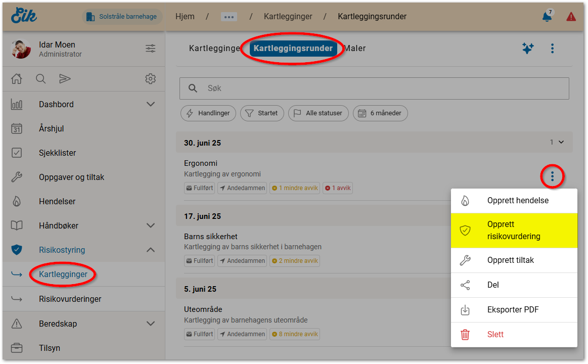The width and height of the screenshot is (588, 364).
Task: Click the sidebar search magnifier icon
Action: (x=40, y=79)
